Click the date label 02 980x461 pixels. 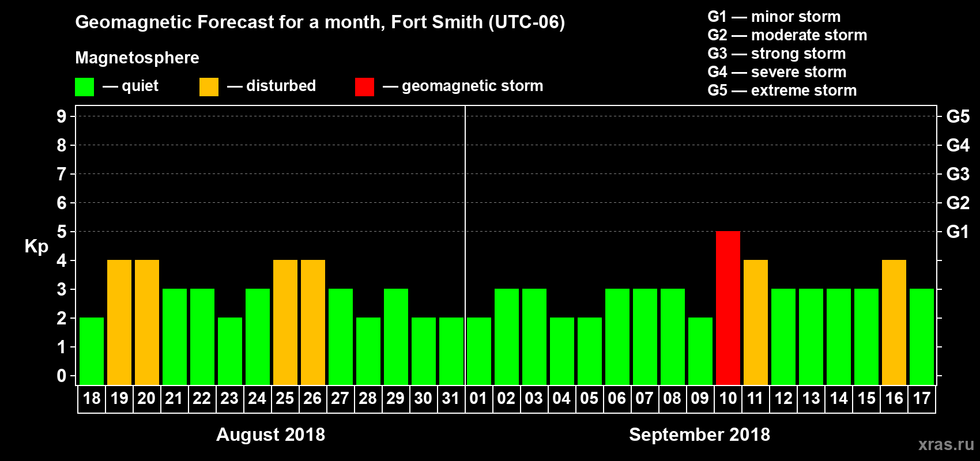(x=506, y=399)
